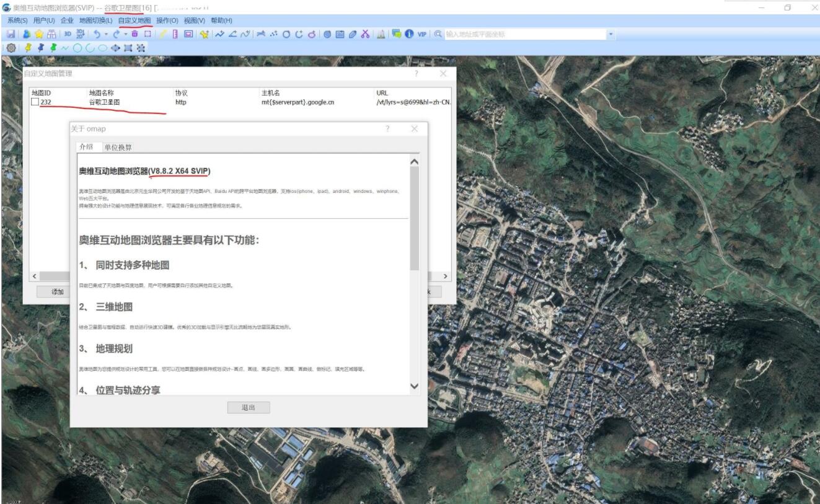Select the circle drawing tool
This screenshot has width=820, height=504.
78,47
